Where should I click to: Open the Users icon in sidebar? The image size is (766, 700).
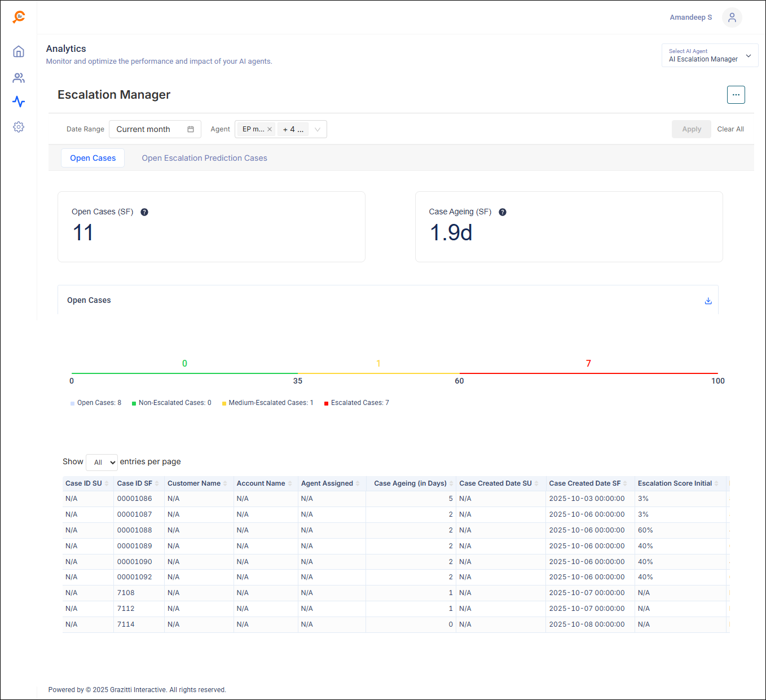19,78
